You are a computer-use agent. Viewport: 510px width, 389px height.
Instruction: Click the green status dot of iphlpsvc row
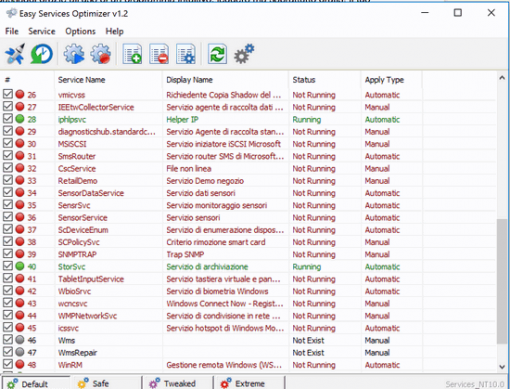point(20,119)
